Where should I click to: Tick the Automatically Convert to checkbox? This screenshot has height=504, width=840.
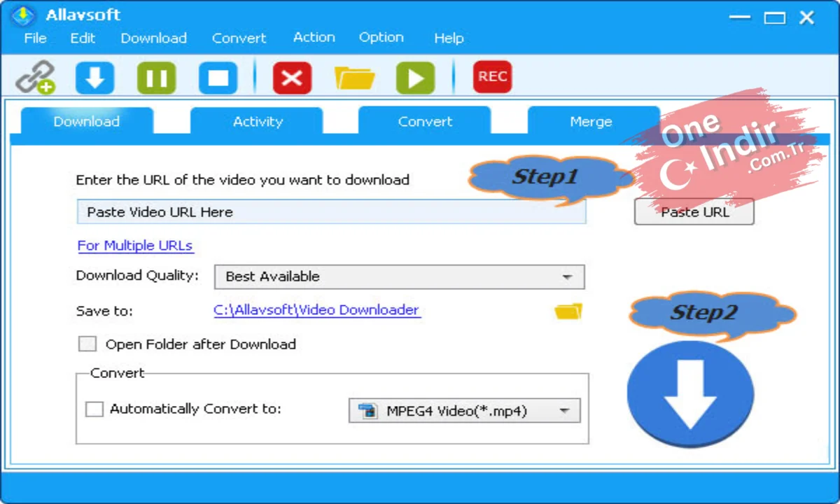click(x=94, y=409)
